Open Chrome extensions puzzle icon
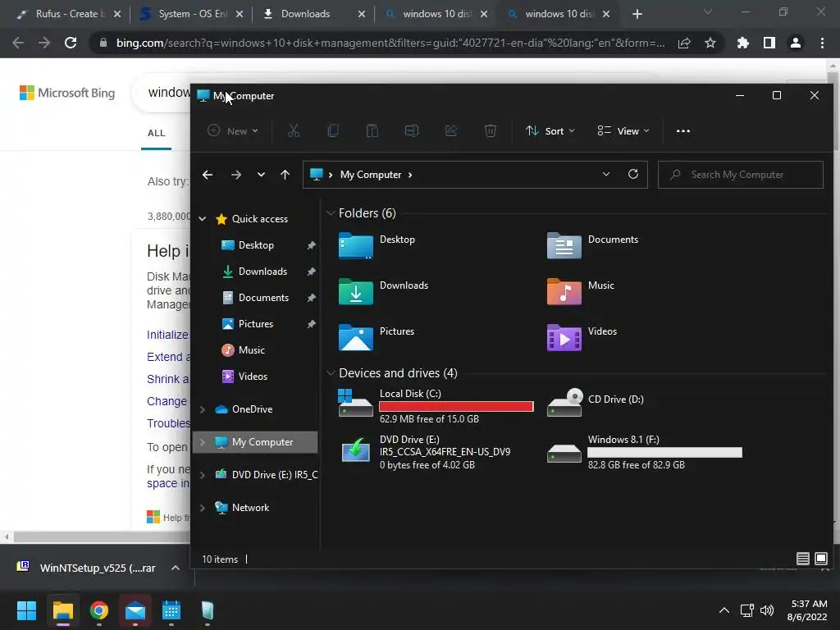 pos(742,43)
